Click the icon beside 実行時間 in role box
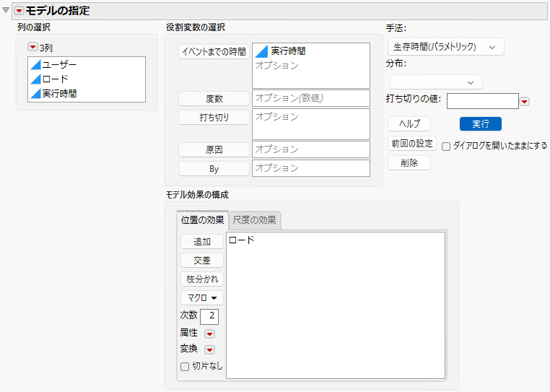Image resolution: width=550 pixels, height=392 pixels. point(261,51)
